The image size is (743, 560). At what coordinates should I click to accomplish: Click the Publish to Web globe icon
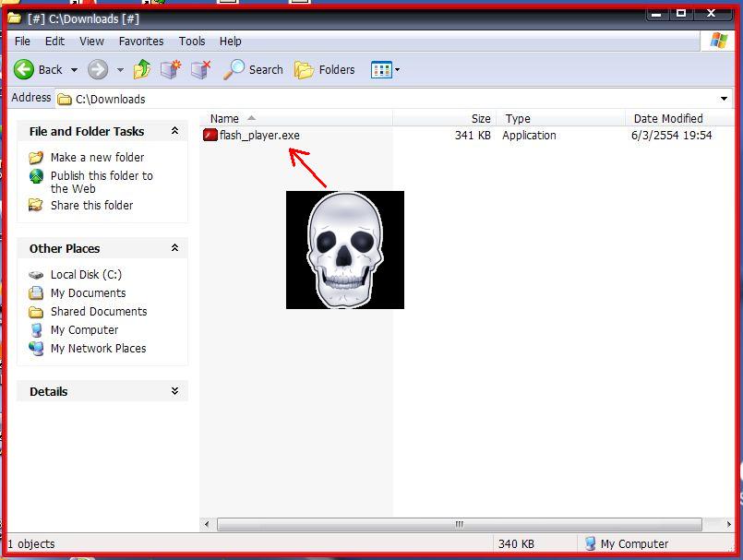coord(36,176)
